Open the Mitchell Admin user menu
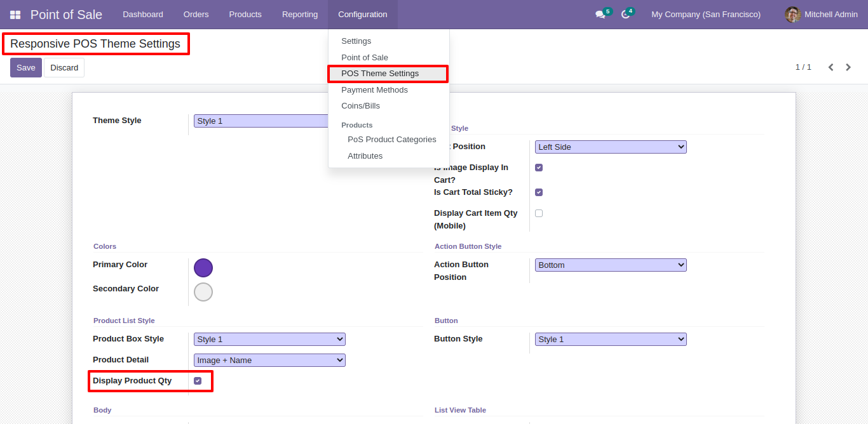 pos(821,15)
